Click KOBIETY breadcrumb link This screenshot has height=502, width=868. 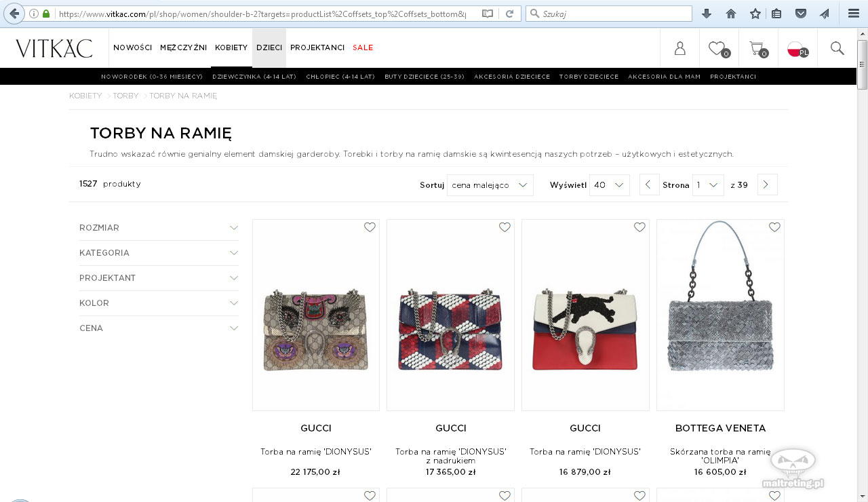85,96
